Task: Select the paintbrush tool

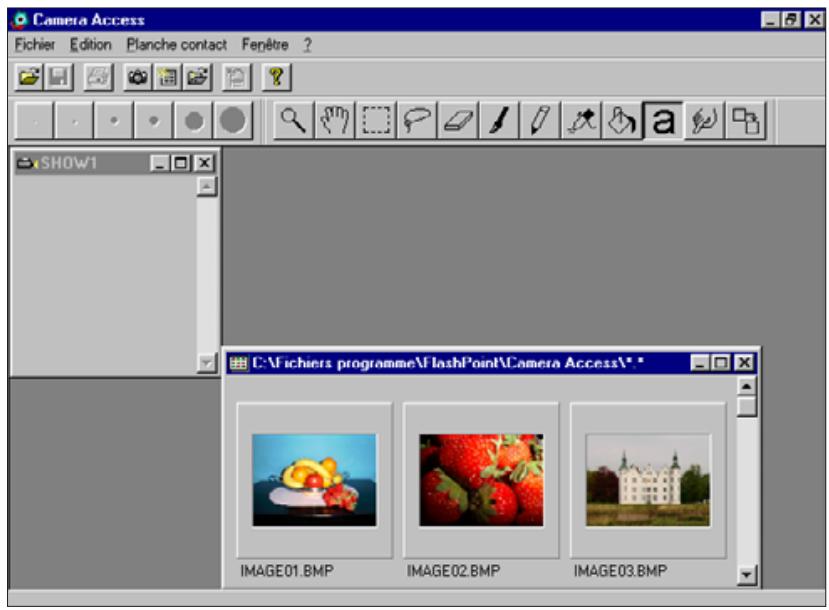Action: (x=499, y=121)
